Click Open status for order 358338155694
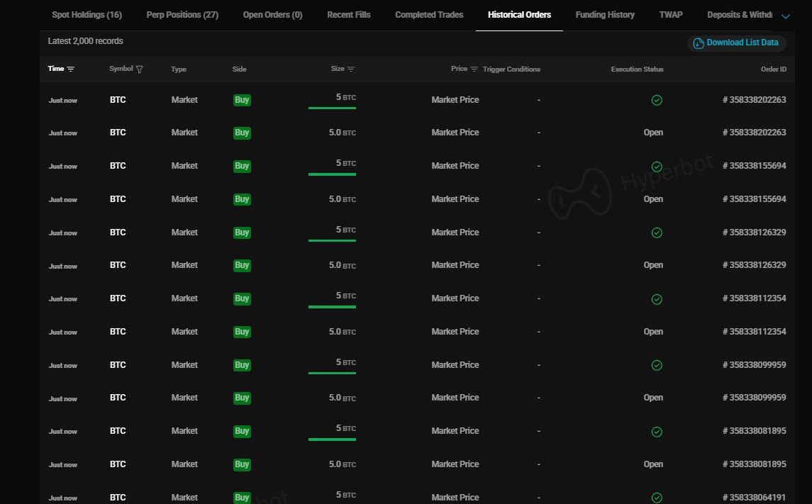Viewport: 812px width, 504px height. click(653, 199)
